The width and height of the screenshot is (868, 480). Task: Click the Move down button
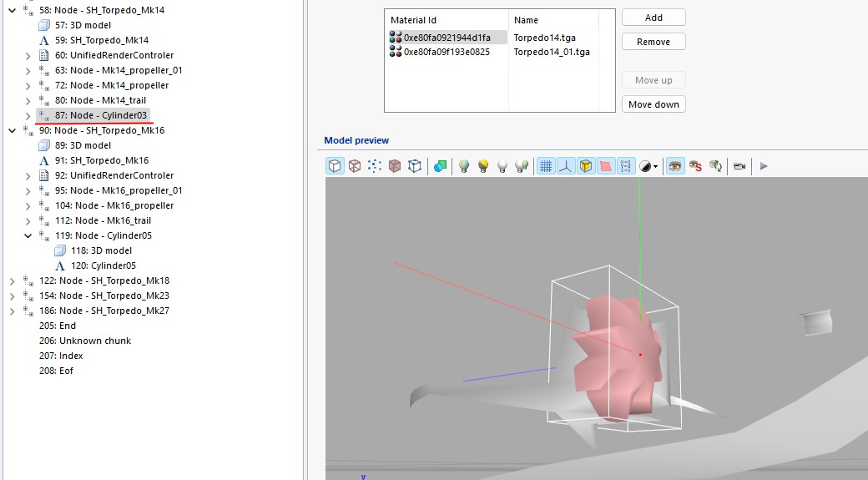tap(654, 104)
